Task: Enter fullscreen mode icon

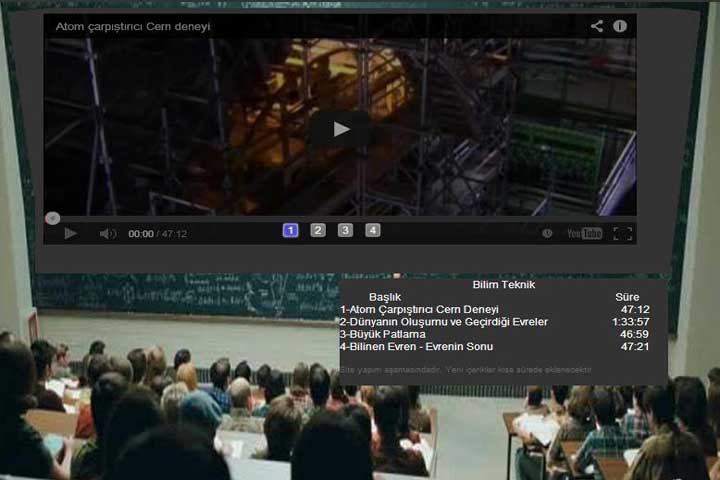Action: tap(623, 234)
